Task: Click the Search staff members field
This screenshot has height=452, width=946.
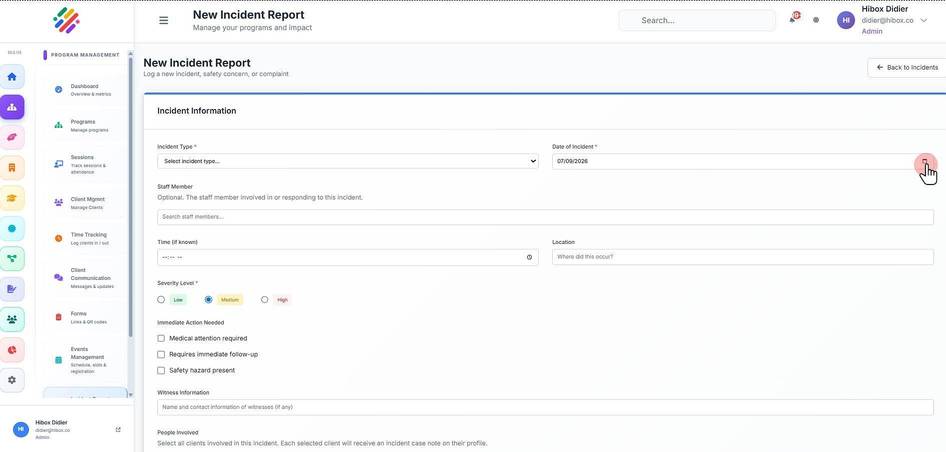Action: [x=545, y=217]
